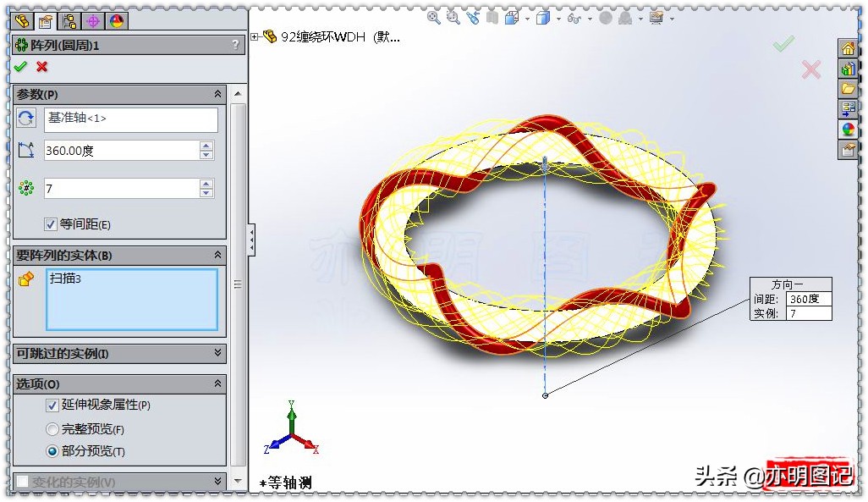Image resolution: width=868 pixels, height=502 pixels.
Task: Expand the 可跳过的实例(I) section
Action: pos(218,354)
